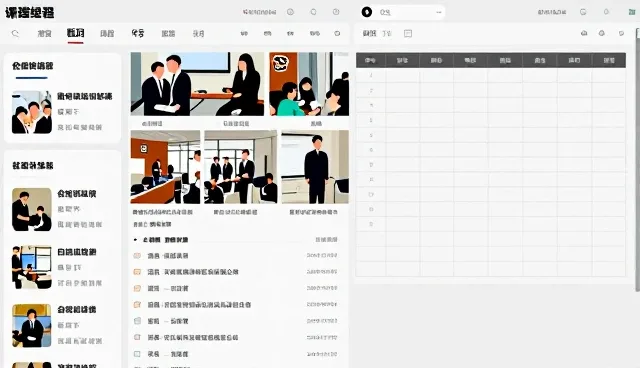Select the bold first tab above the table
640x368 pixels.
pos(369,33)
